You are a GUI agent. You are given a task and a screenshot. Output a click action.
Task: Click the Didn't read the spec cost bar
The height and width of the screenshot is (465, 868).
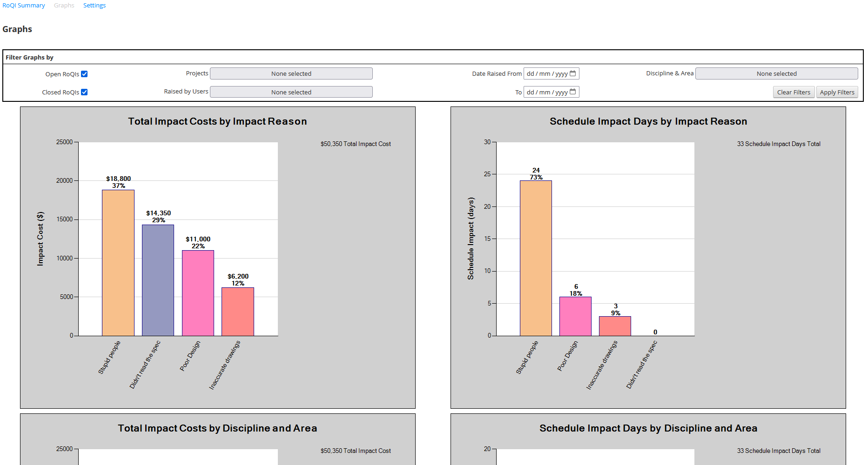tap(157, 279)
